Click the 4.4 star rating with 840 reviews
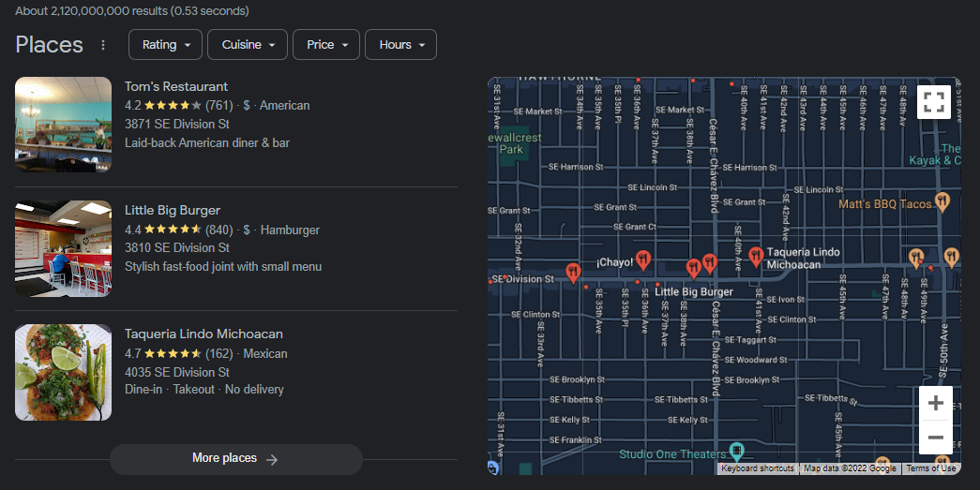Image resolution: width=980 pixels, height=490 pixels. click(x=179, y=230)
